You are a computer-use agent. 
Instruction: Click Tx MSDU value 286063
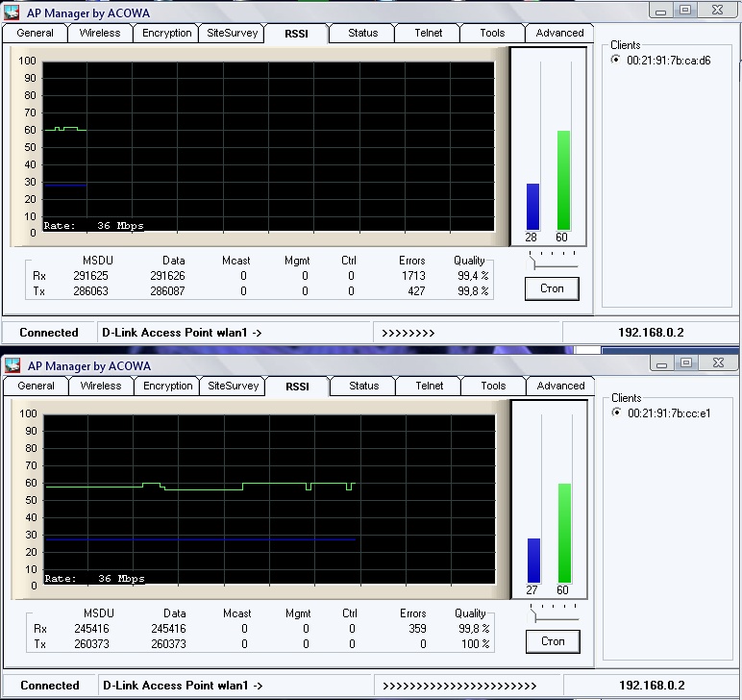coord(90,291)
